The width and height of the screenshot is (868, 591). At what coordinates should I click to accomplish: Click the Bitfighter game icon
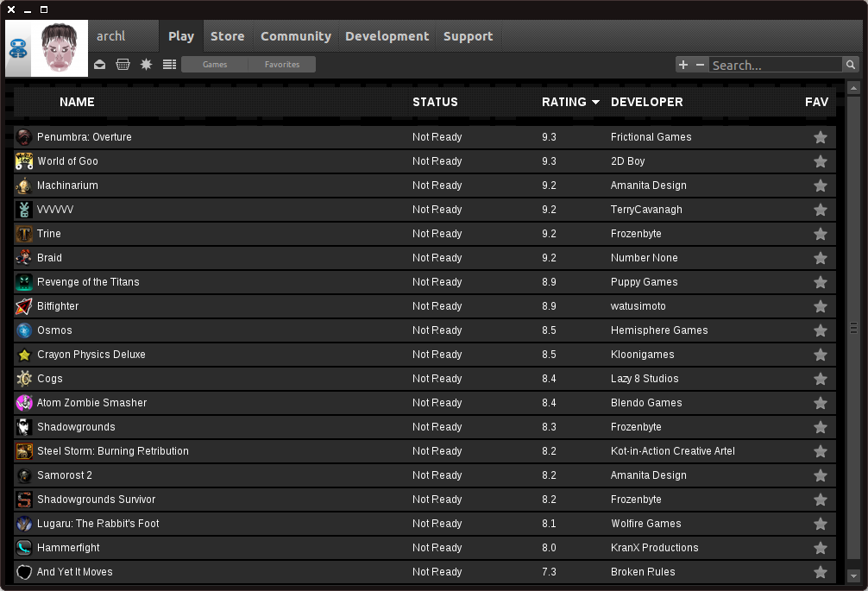coord(24,306)
